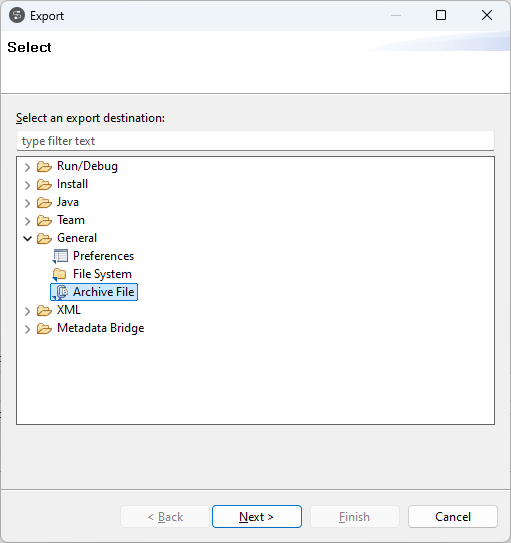The image size is (511, 543).
Task: Expand the XML category
Action: point(28,311)
